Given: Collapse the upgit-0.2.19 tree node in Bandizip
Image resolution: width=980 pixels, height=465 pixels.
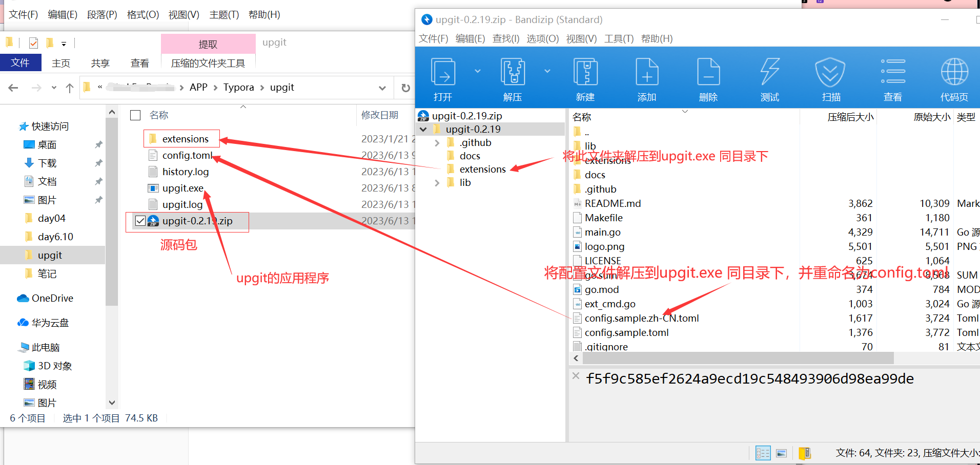Looking at the screenshot, I should (x=423, y=129).
